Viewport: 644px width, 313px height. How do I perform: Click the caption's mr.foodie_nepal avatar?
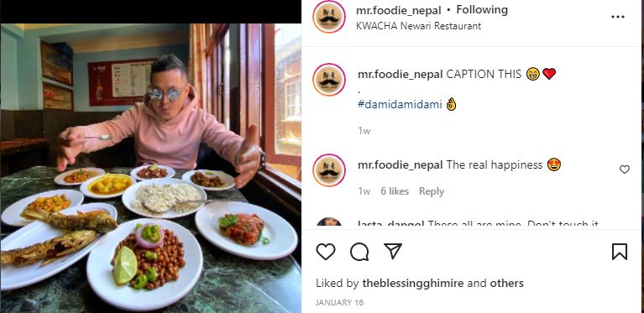pyautogui.click(x=329, y=80)
